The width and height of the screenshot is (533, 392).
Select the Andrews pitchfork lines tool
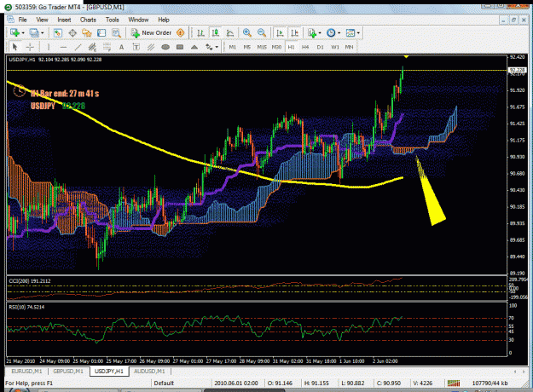pyautogui.click(x=151, y=47)
